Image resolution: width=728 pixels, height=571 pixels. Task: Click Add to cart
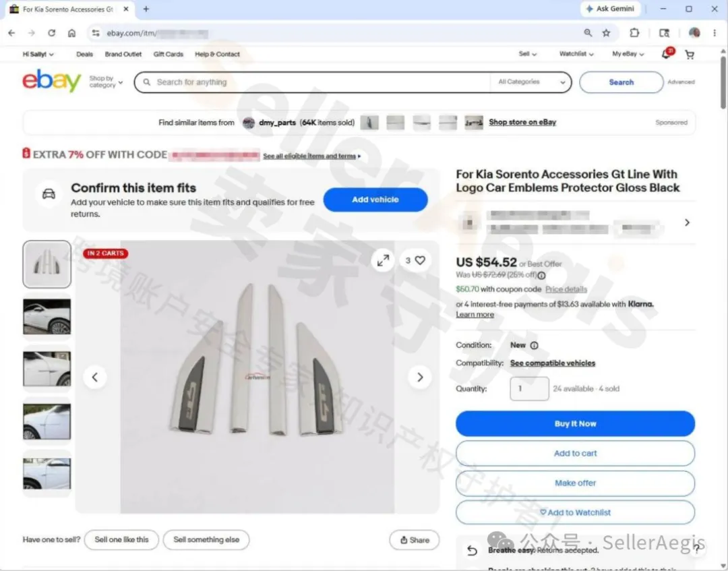575,453
